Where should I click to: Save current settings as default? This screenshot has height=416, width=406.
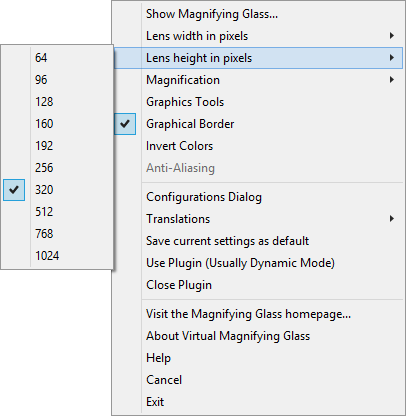(258, 241)
